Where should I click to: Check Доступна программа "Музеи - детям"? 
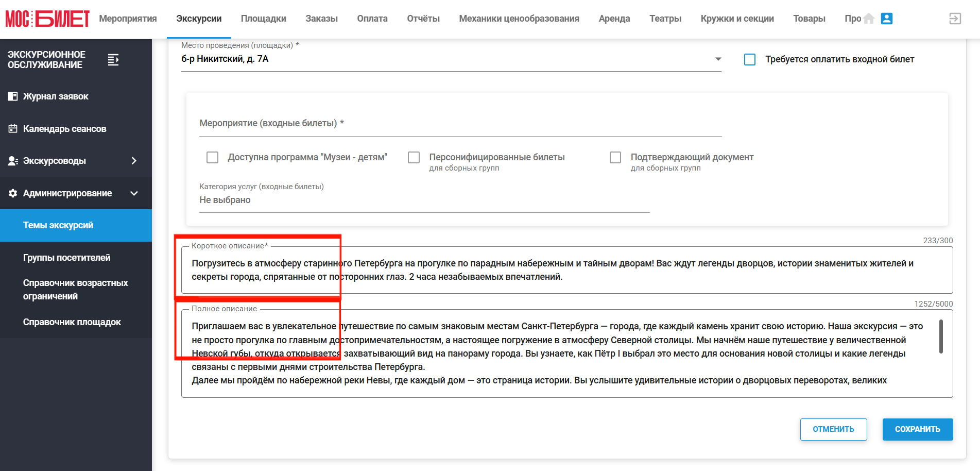pyautogui.click(x=212, y=157)
